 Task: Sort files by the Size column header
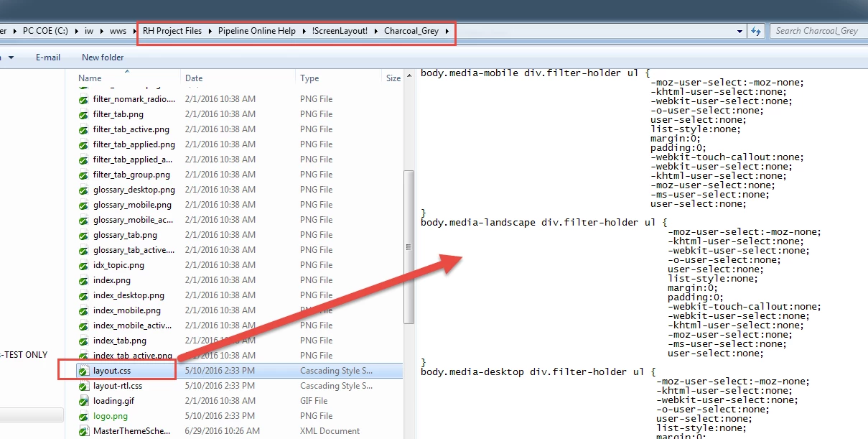pos(393,78)
